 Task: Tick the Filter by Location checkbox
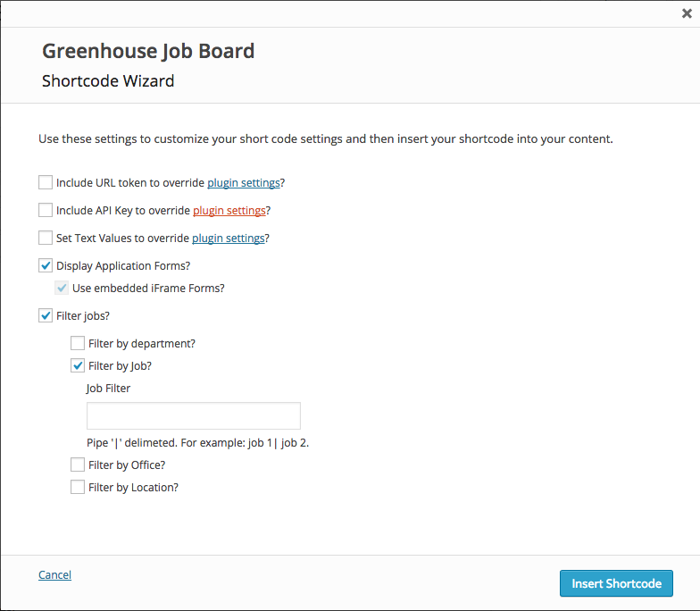click(x=78, y=487)
